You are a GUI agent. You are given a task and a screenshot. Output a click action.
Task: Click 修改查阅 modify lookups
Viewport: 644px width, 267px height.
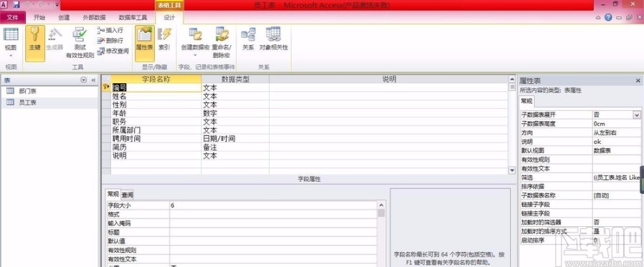click(113, 51)
